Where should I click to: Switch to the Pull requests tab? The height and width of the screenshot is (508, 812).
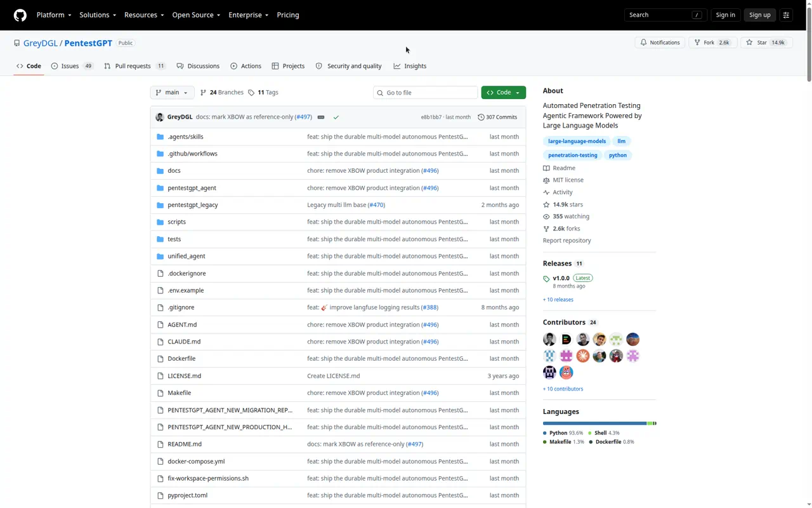coord(134,66)
